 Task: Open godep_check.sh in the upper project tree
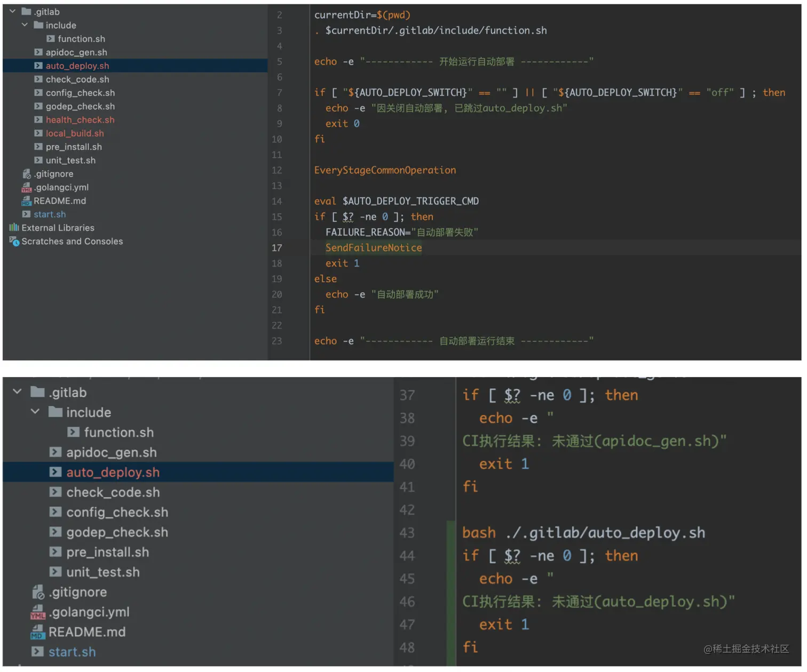pyautogui.click(x=80, y=106)
